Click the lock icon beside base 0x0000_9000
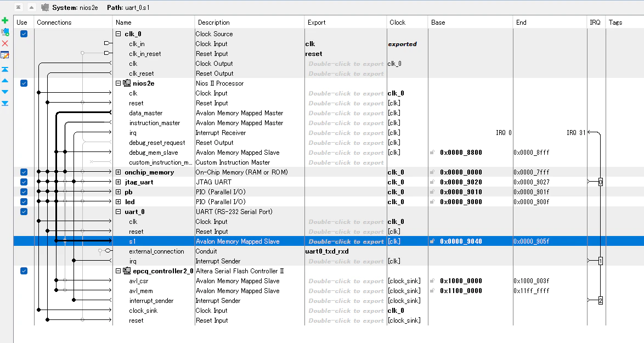644x343 pixels. [x=432, y=202]
